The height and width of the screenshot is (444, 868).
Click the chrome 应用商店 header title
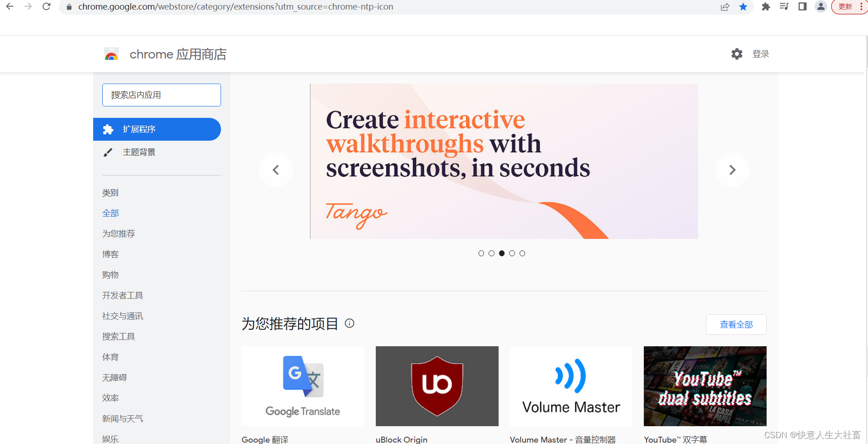click(x=178, y=54)
